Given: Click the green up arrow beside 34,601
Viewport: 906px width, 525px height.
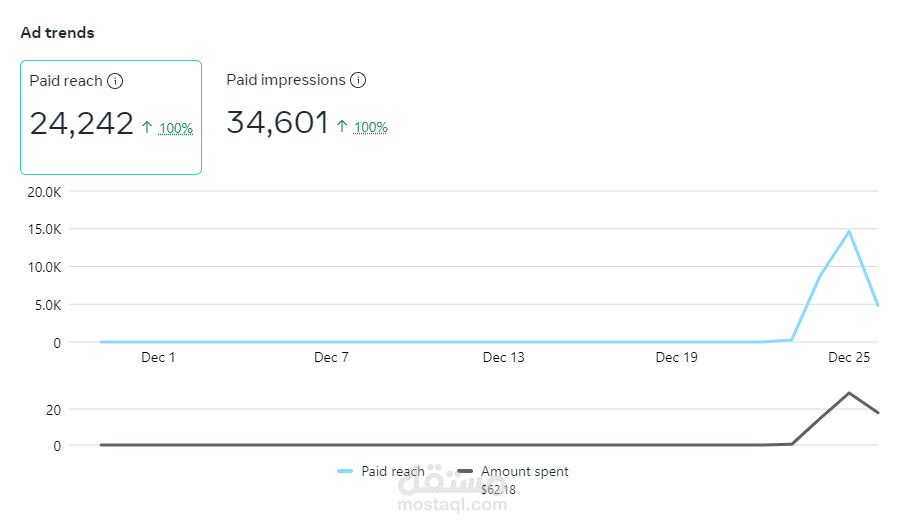Looking at the screenshot, I should coord(342,127).
